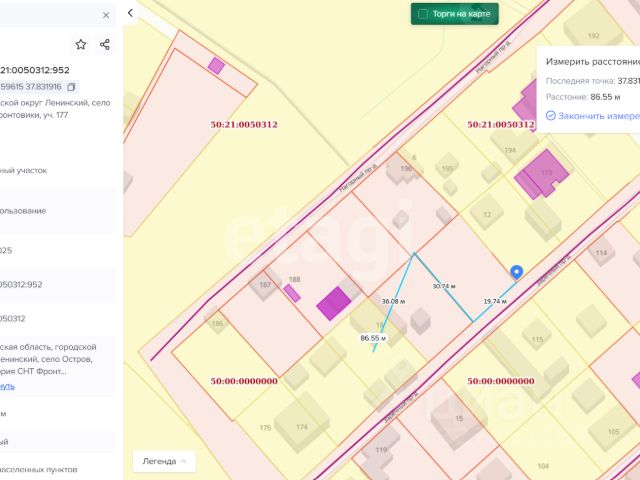Click building number 105 on map
This screenshot has width=640, height=480.
pos(613,432)
